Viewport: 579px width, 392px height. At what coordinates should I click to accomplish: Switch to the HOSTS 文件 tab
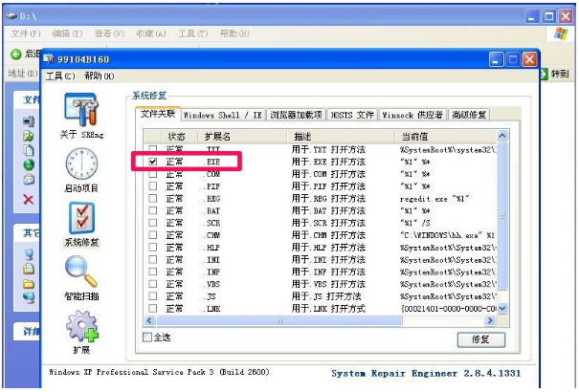pos(353,115)
